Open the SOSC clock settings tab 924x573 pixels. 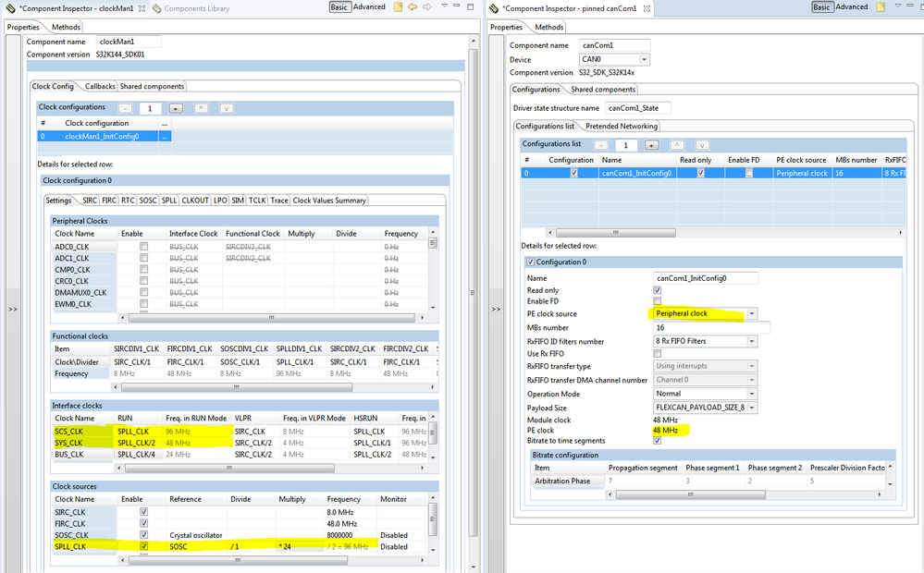[x=148, y=201]
